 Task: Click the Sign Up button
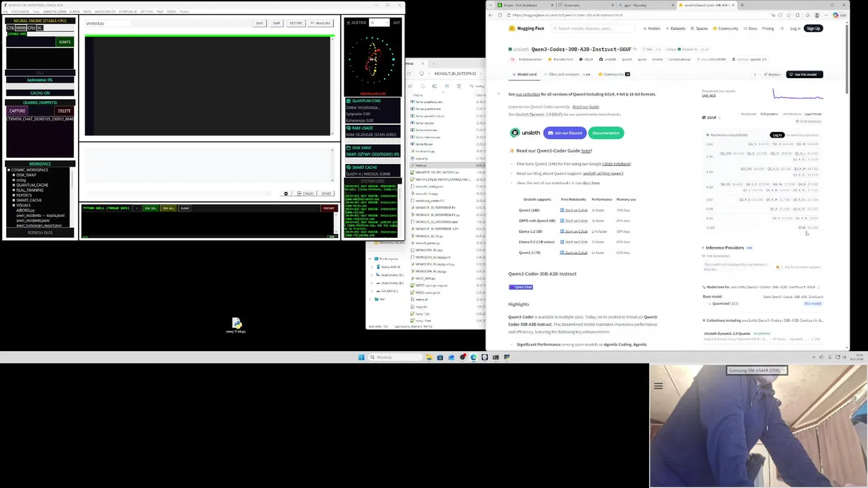[813, 28]
